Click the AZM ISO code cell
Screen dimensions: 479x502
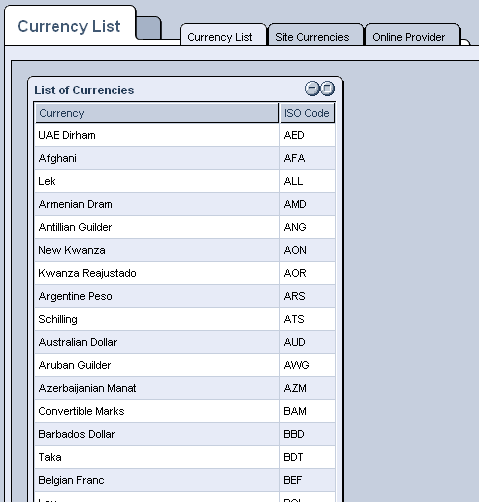click(307, 388)
